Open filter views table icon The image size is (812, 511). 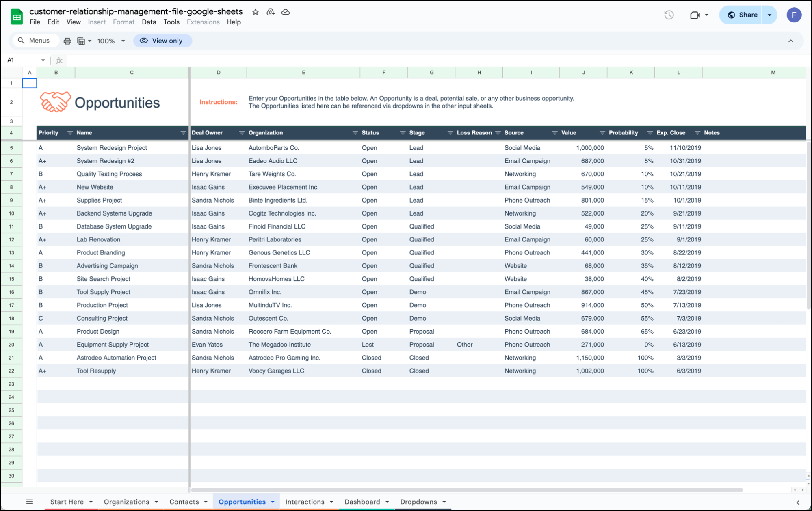81,41
